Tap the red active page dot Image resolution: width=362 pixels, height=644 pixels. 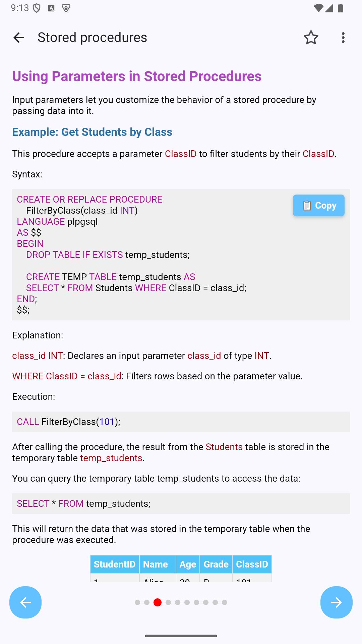tap(158, 602)
